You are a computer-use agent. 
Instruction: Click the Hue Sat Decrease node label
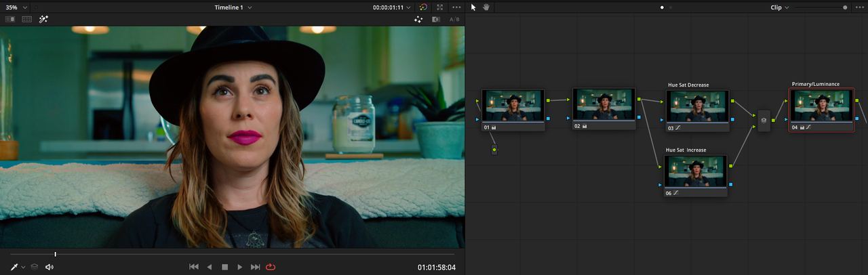[688, 85]
